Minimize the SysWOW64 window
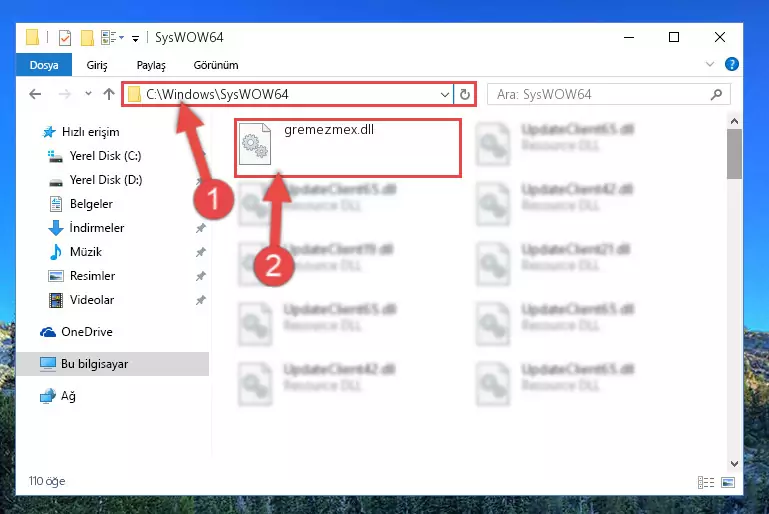 629,37
